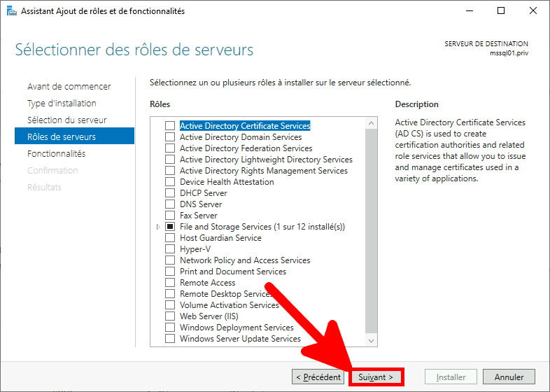
Task: Enable Windows Server Update Services checkbox
Action: [170, 339]
